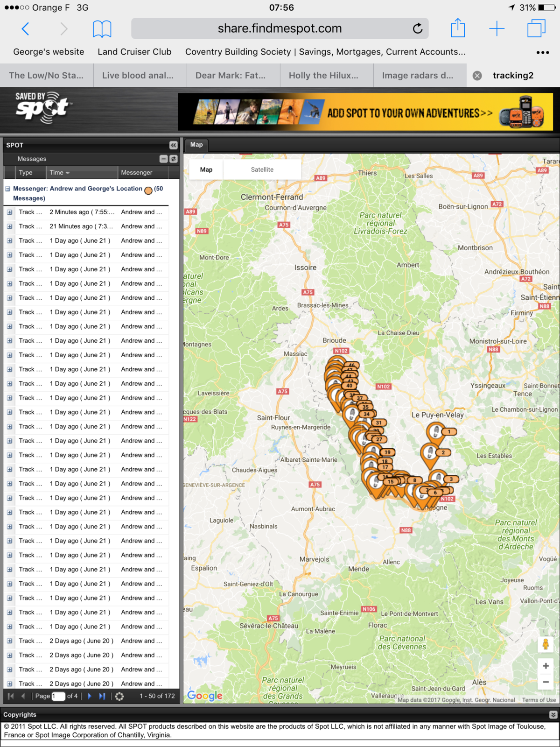The height and width of the screenshot is (747, 560).
Task: Tap the share.findmespot.com address bar
Action: click(280, 28)
